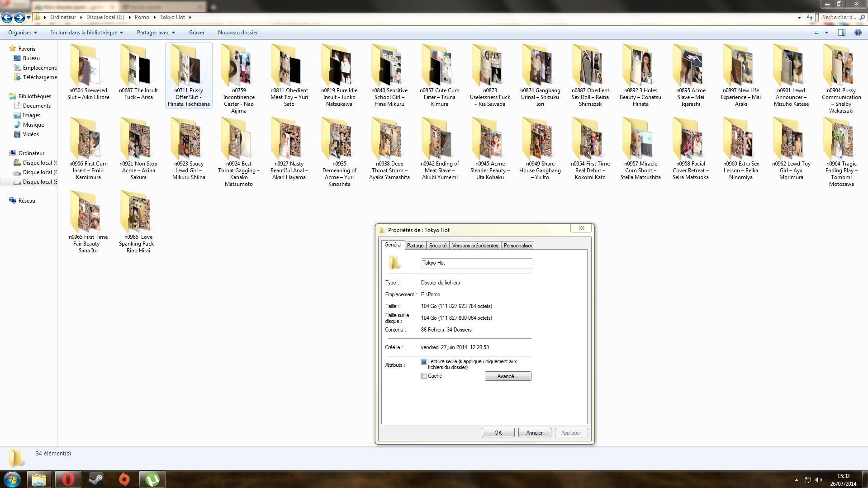Open uTorrent from the taskbar

(x=152, y=479)
